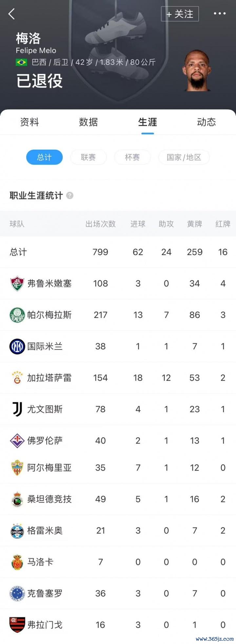
Task: Tap the Juventus logo icon
Action: coord(17,409)
